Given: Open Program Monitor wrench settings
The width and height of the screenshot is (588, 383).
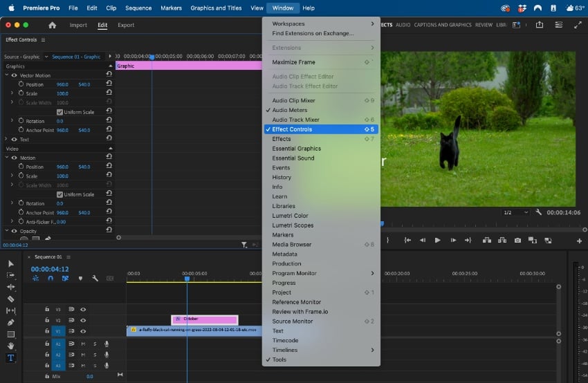Looking at the screenshot, I should (x=538, y=212).
